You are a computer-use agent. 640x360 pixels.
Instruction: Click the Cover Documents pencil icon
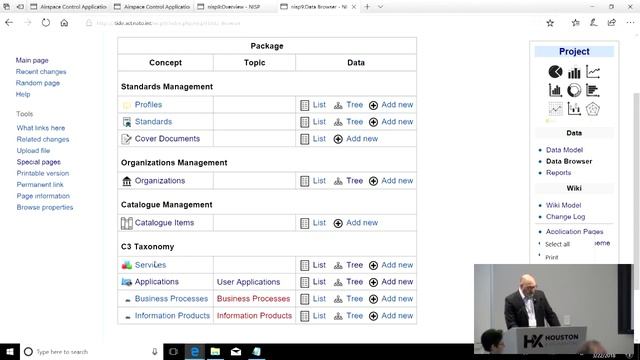click(127, 139)
